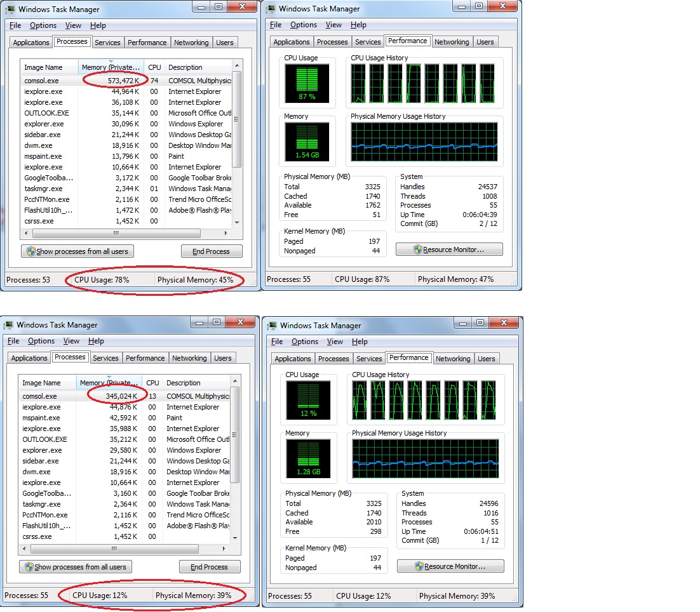Select explorer.exe row in bottom-left window
This screenshot has height=612, width=700.
click(x=125, y=450)
